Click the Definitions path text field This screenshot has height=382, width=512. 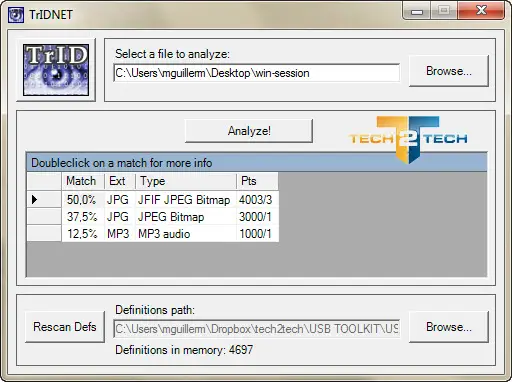point(256,329)
